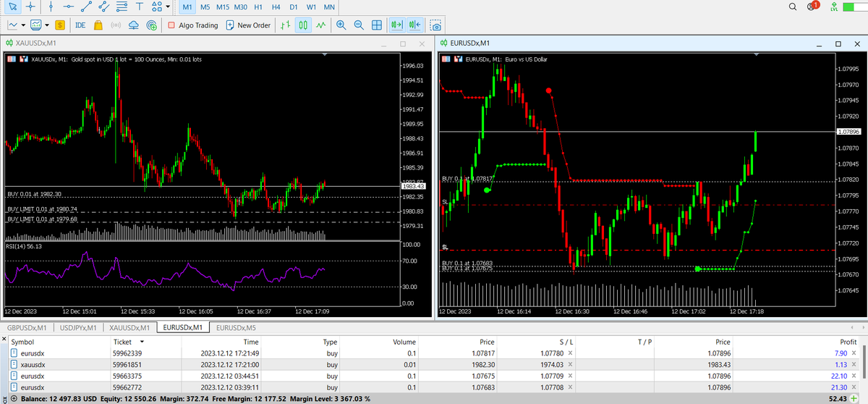Click the green radar signal-plus icon
Image resolution: width=868 pixels, height=404 pixels.
[x=151, y=25]
